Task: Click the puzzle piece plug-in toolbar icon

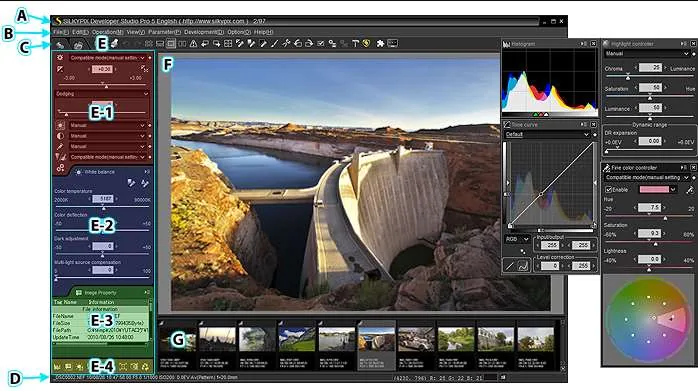Action: 380,44
